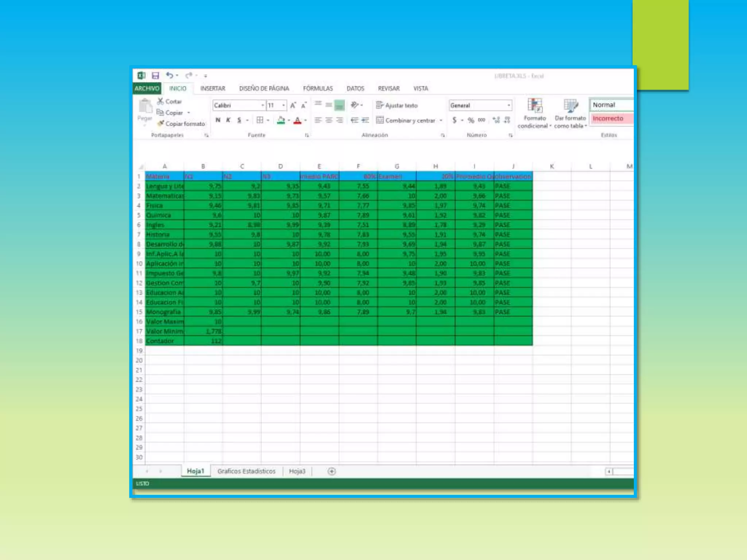Click Combinar y centrar button

coord(406,120)
